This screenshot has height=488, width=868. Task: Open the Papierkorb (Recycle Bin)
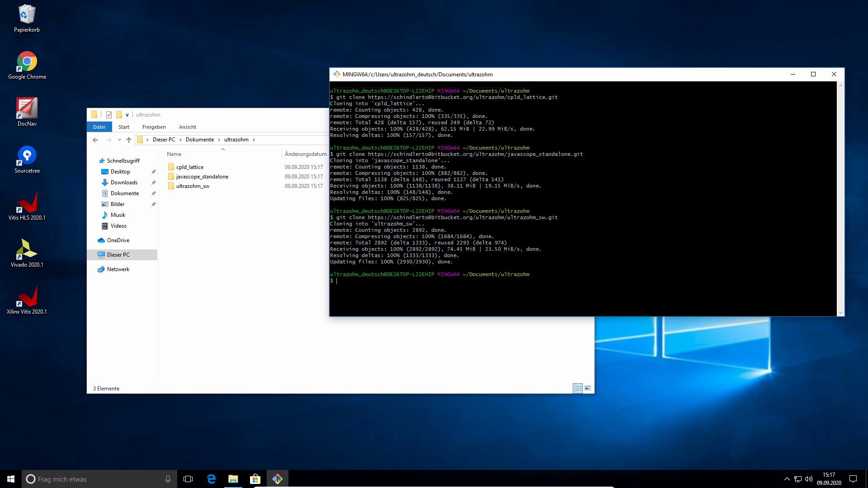click(27, 15)
